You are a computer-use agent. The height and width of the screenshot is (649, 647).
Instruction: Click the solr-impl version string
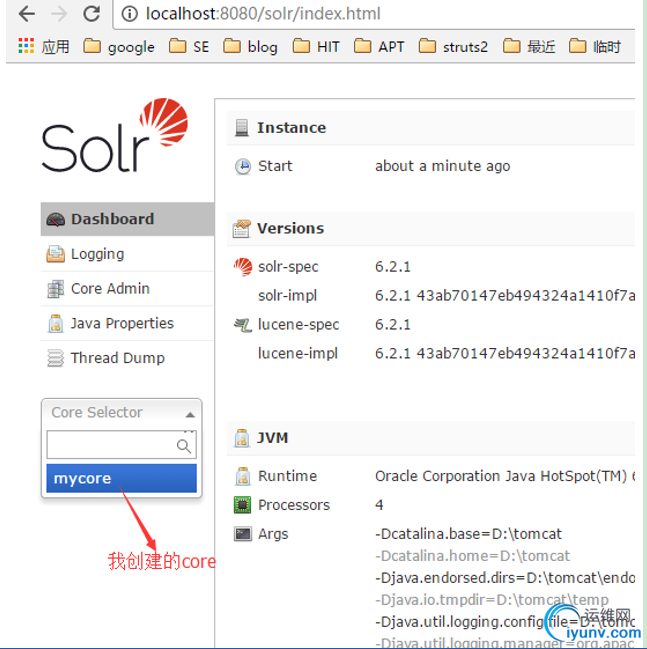click(505, 296)
